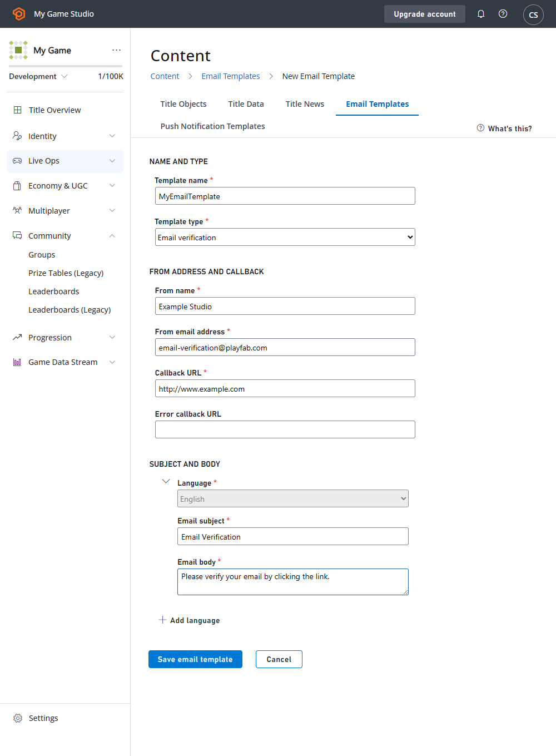Click the plus icon beside Add language
The width and height of the screenshot is (556, 756).
click(x=162, y=620)
